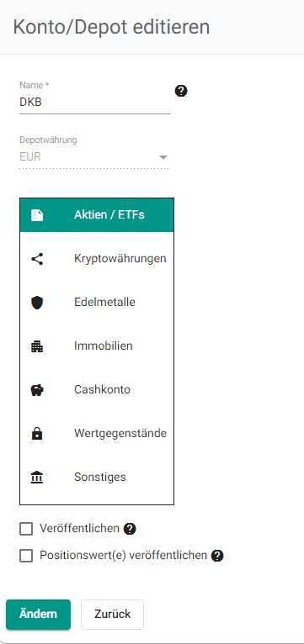Open the help icon next to the Name field

point(181,91)
